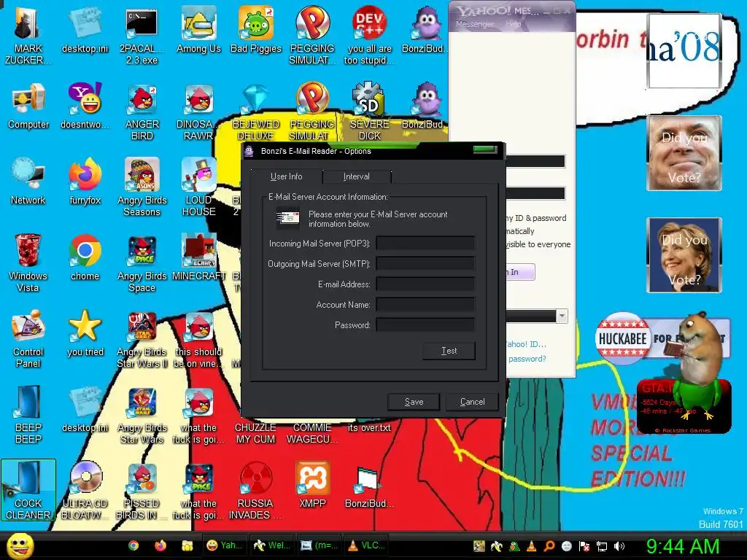Switch to the Yah... taskbar window

click(x=225, y=545)
